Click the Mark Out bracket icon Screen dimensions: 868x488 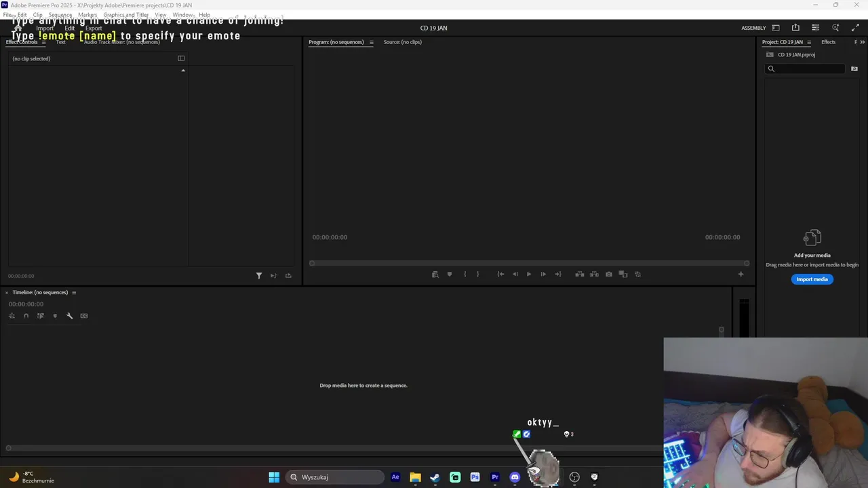tap(477, 274)
